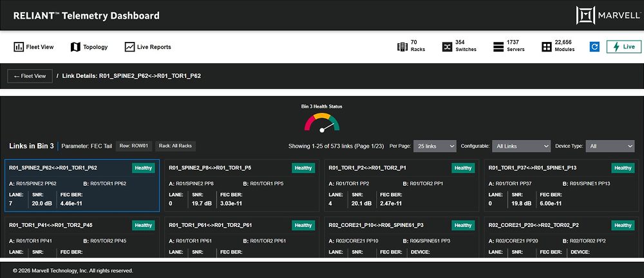The height and width of the screenshot is (278, 644).
Task: Click endpoint B: R06/SPINE61 PP3
Action: click(x=427, y=241)
